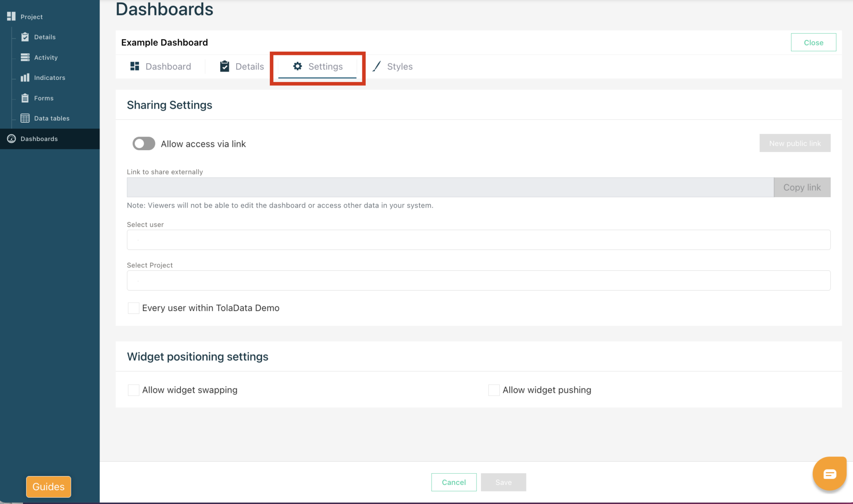Open Forms via its sidebar icon
Viewport: 853px width, 504px height.
pyautogui.click(x=25, y=98)
